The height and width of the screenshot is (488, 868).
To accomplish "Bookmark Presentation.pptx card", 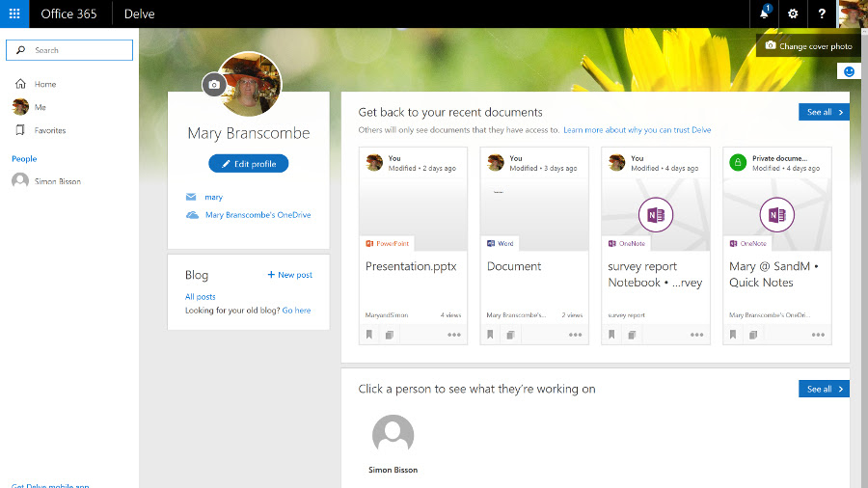I will click(369, 335).
